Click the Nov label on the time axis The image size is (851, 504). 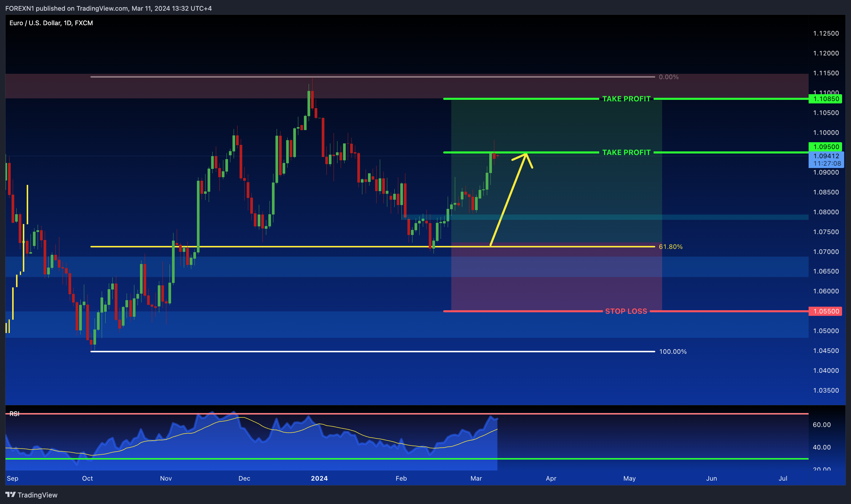pos(166,478)
